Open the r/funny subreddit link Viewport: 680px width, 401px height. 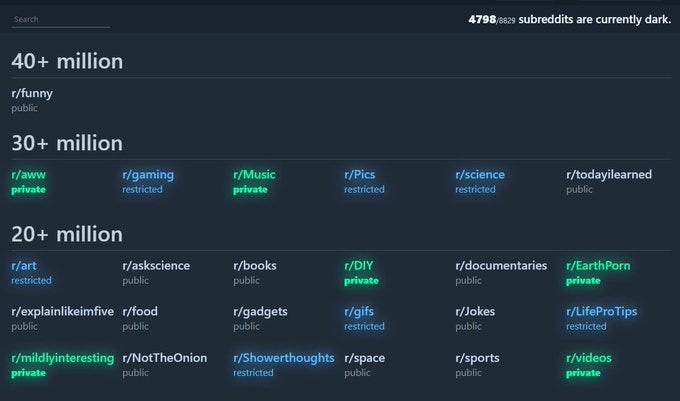[x=32, y=93]
